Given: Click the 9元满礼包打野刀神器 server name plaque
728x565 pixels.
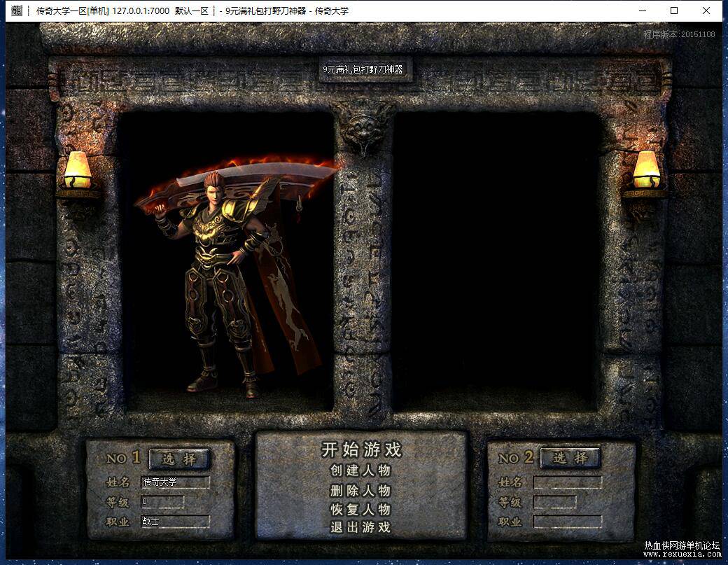Looking at the screenshot, I should tap(363, 69).
